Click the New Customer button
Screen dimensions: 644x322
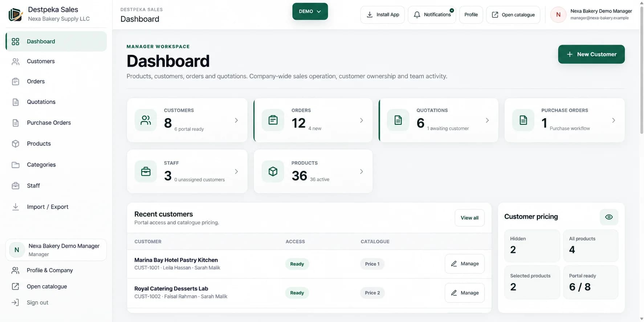[x=591, y=54]
